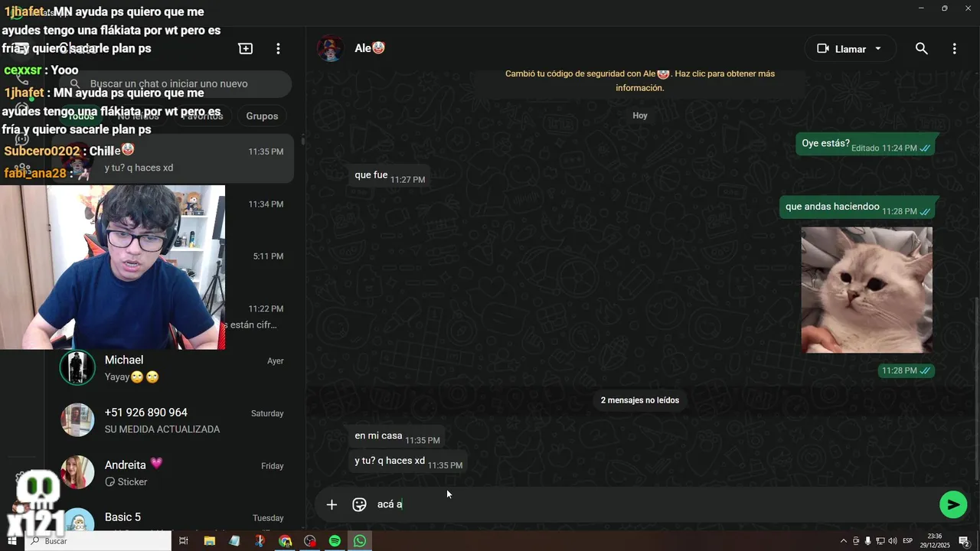
Task: Open Task View on the taskbar
Action: 184,541
